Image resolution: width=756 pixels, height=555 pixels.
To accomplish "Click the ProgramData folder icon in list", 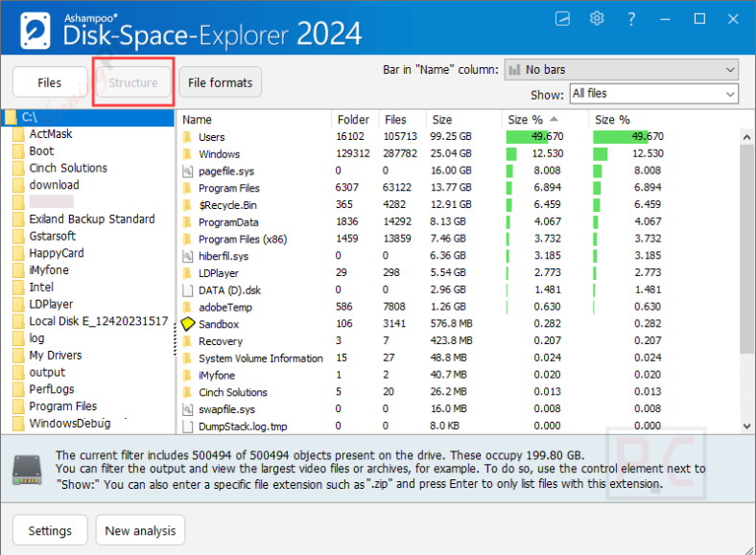I will [x=187, y=222].
